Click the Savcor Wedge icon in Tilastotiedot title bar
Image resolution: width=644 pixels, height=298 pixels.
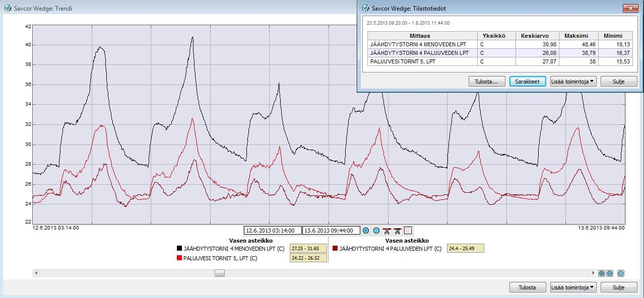(365, 8)
